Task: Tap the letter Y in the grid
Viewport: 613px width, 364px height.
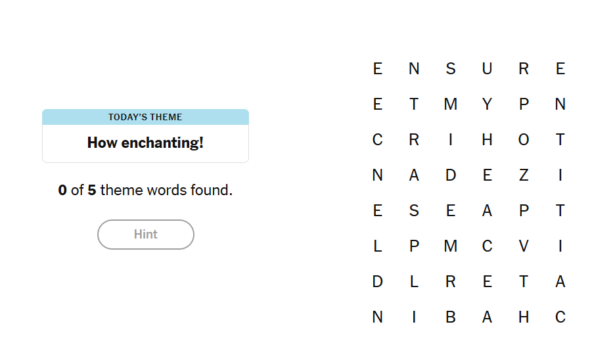Action: [487, 104]
